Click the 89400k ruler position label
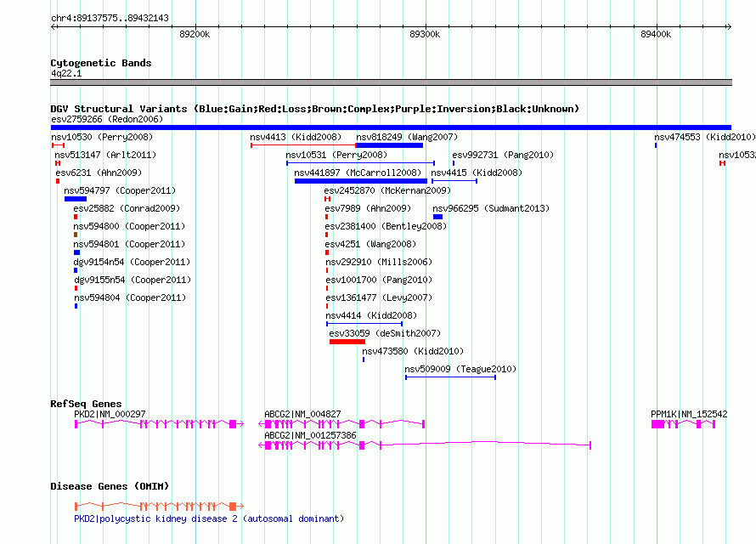 (656, 34)
